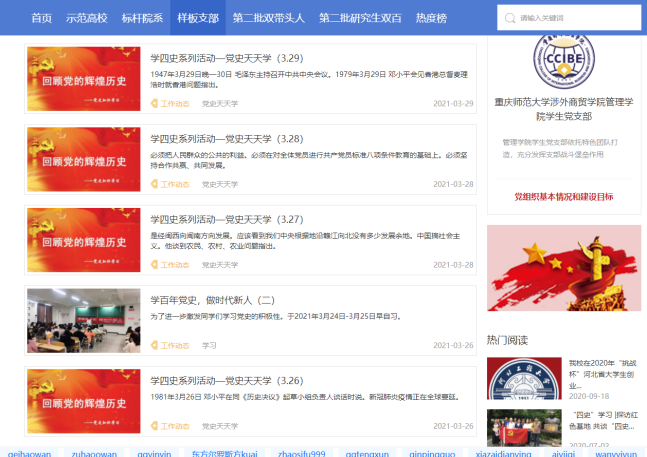Click the orange tag icon for the 3.28 article
647x457 pixels.
point(155,184)
